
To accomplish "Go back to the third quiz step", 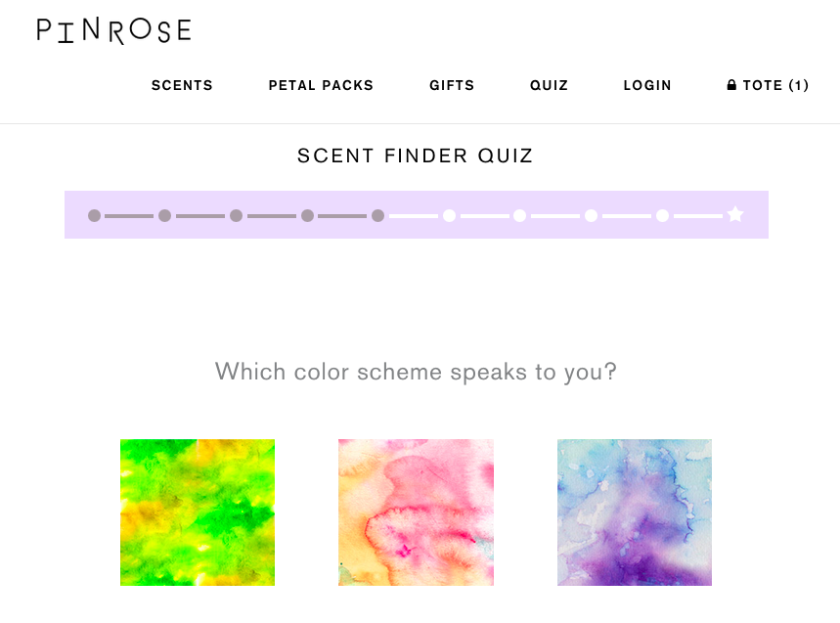I will [x=237, y=215].
